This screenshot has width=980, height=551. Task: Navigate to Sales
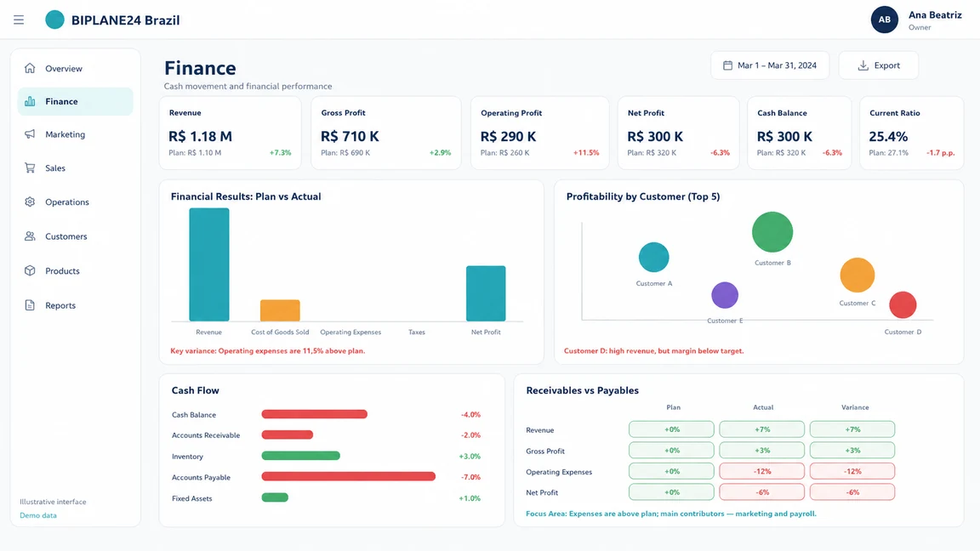coord(75,168)
